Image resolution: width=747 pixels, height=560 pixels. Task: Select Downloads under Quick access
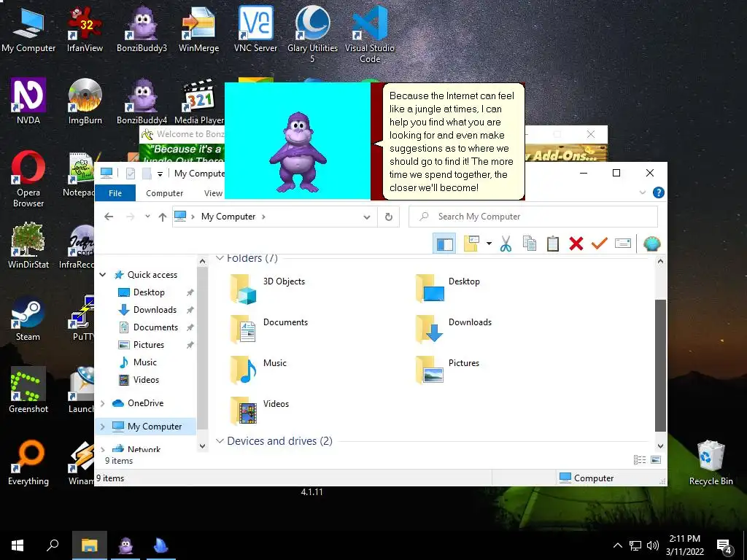point(155,310)
